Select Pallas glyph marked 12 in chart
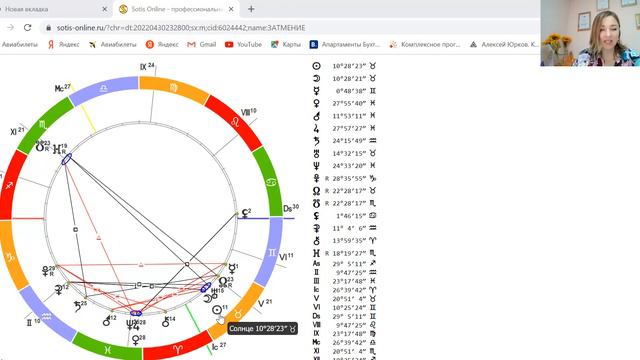Image resolution: width=640 pixels, height=360 pixels. click(x=58, y=290)
